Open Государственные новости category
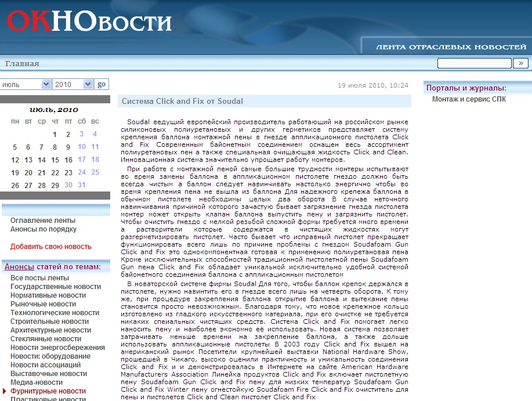 56,287
